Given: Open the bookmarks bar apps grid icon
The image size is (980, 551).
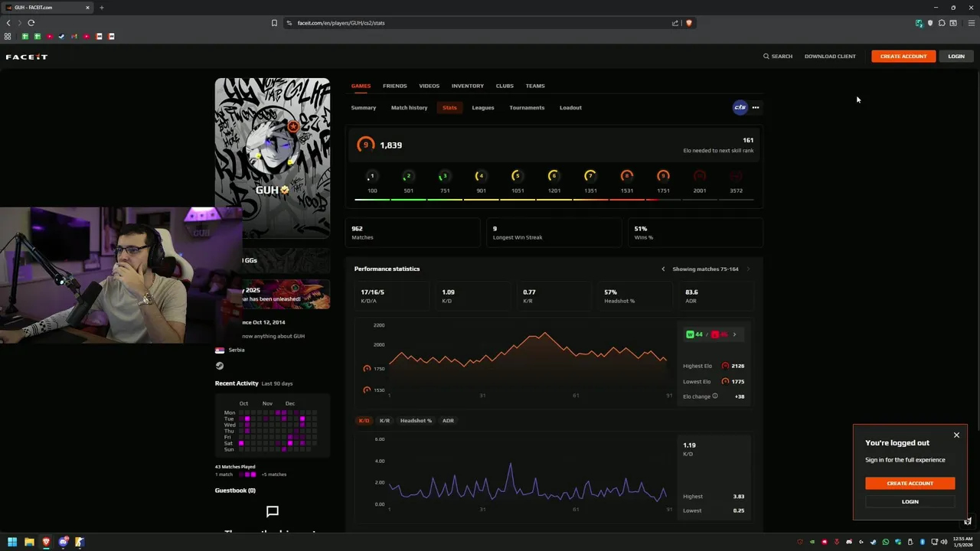Looking at the screenshot, I should pos(8,37).
